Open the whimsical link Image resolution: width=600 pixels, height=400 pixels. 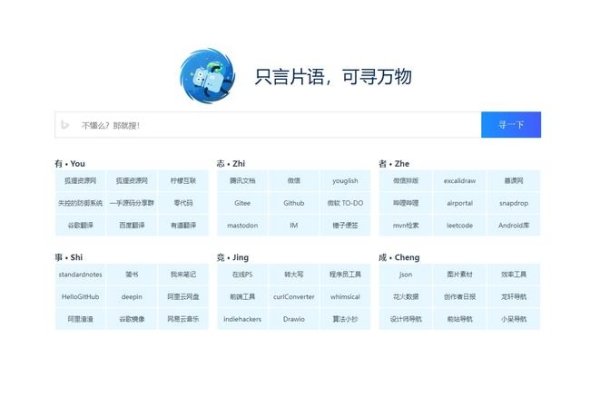[x=345, y=297]
